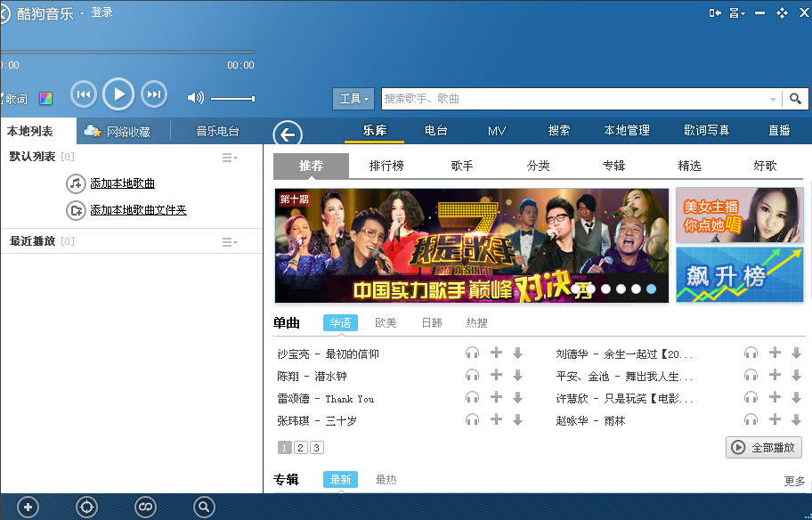
Task: Click the bottom bar add plus icon
Action: click(x=28, y=507)
